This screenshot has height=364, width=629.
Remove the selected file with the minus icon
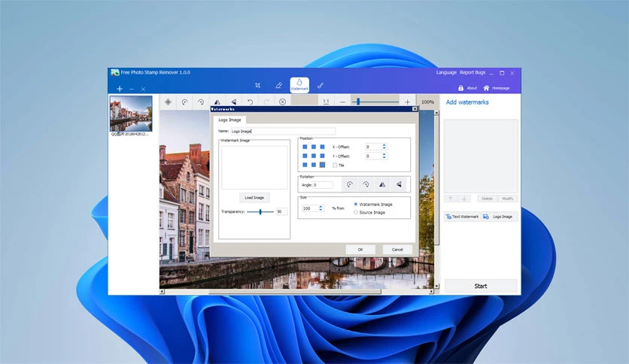[132, 89]
